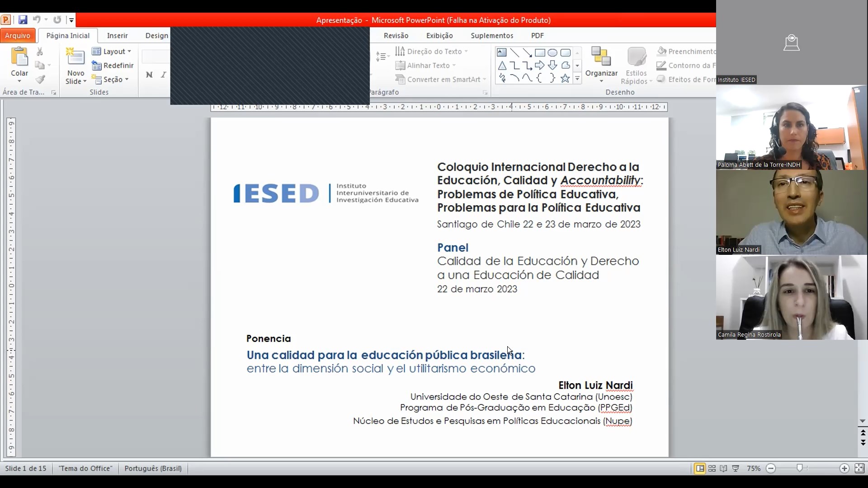The height and width of the screenshot is (488, 868).
Task: Open the Arquivo tab
Action: point(18,35)
